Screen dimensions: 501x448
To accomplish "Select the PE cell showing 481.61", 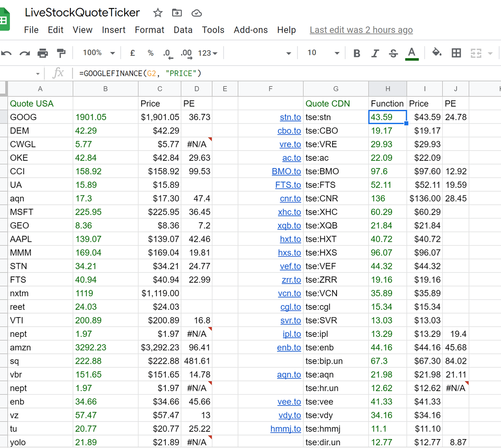I will [197, 361].
